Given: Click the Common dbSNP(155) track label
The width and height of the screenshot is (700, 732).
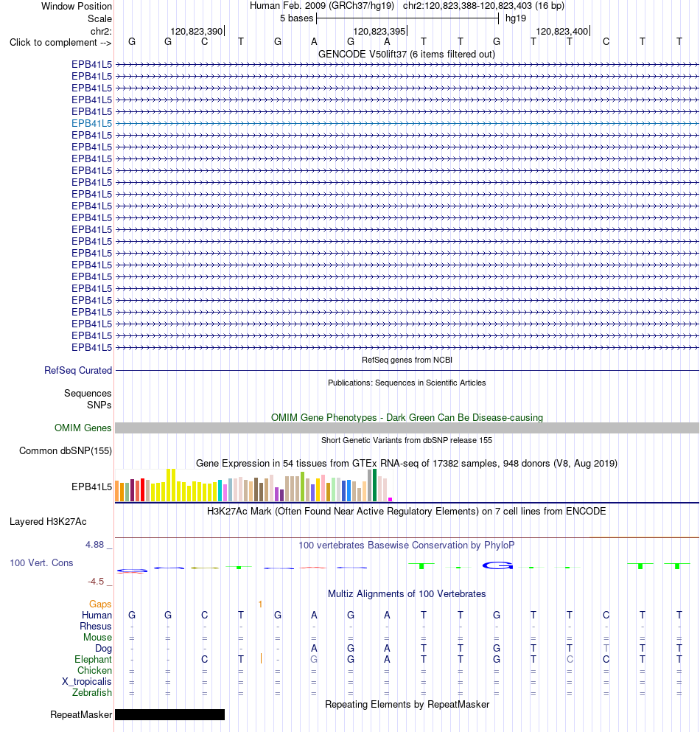Looking at the screenshot, I should 66,451.
